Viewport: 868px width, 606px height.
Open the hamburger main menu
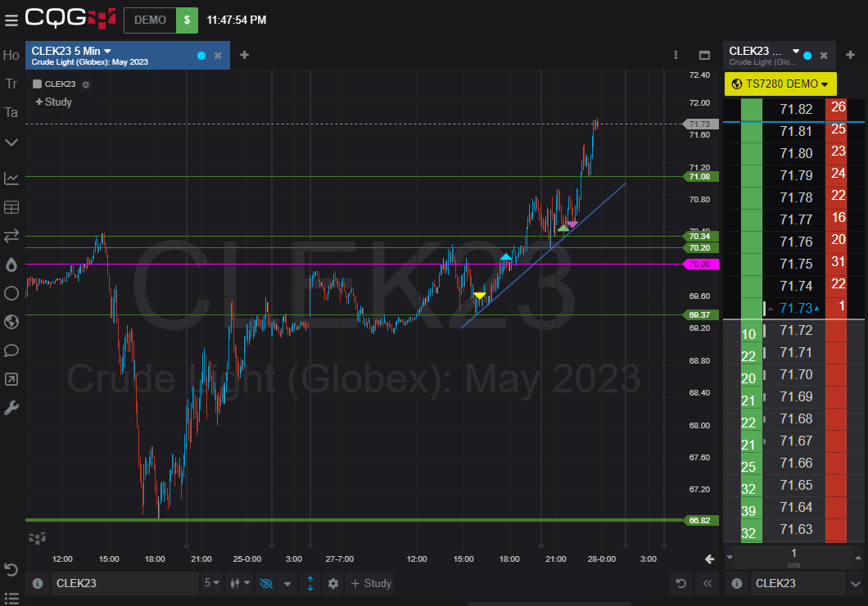11,20
